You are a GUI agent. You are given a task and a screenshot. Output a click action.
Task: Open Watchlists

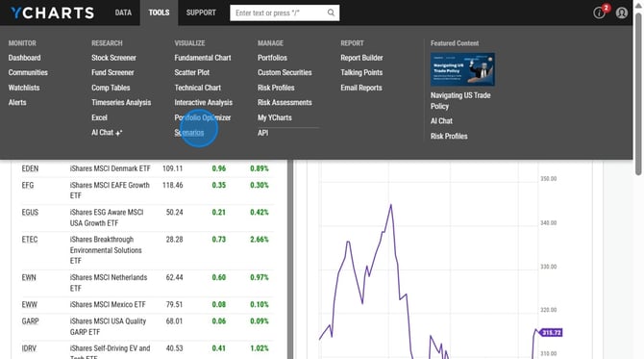[24, 88]
